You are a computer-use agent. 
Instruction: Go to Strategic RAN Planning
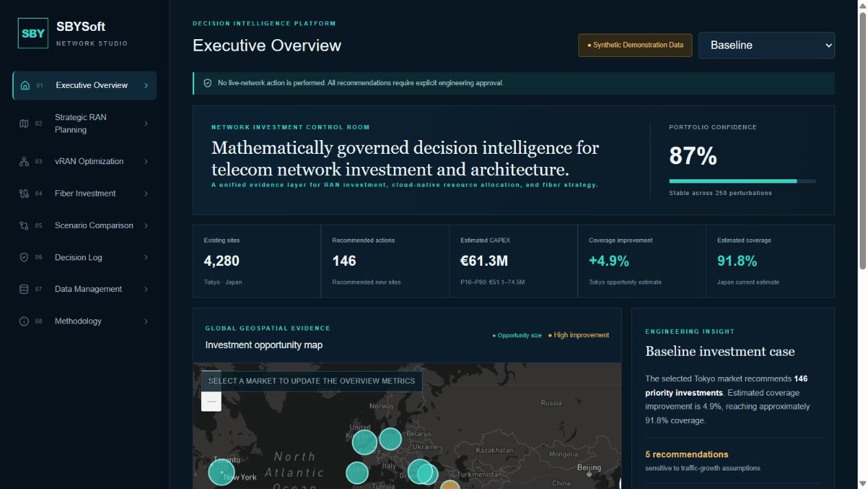[x=84, y=124]
